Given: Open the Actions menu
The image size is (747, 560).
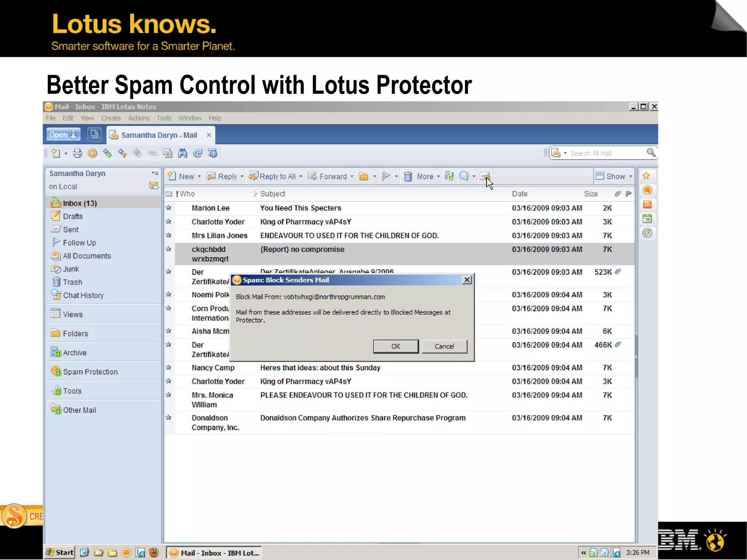Looking at the screenshot, I should pyautogui.click(x=139, y=118).
